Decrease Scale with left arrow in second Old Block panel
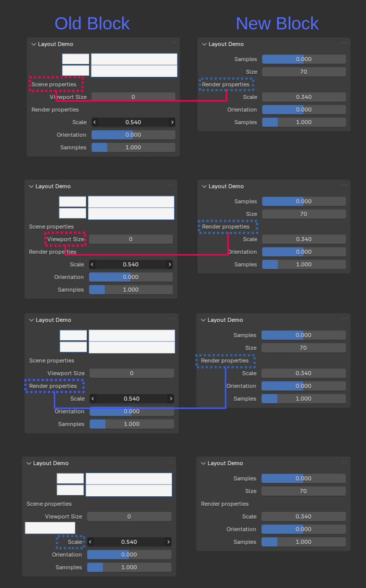Screen dimensions: 366x588 92,265
